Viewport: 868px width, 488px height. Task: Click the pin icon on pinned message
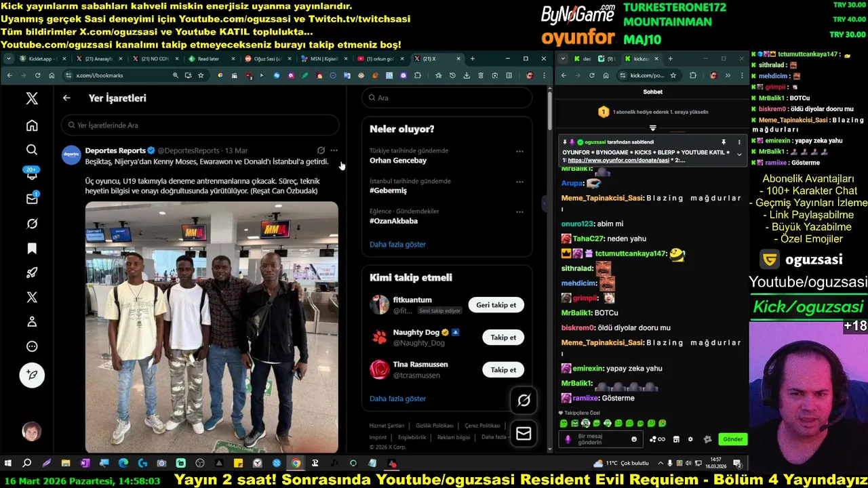[724, 142]
